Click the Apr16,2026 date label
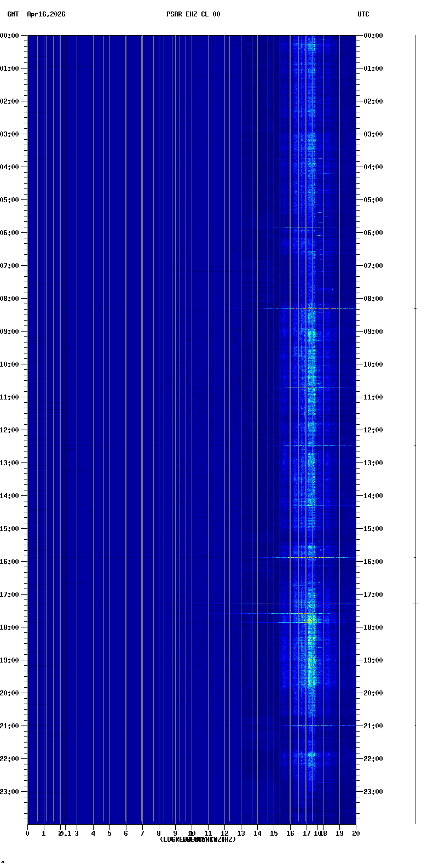The height and width of the screenshot is (868, 439). [46, 14]
